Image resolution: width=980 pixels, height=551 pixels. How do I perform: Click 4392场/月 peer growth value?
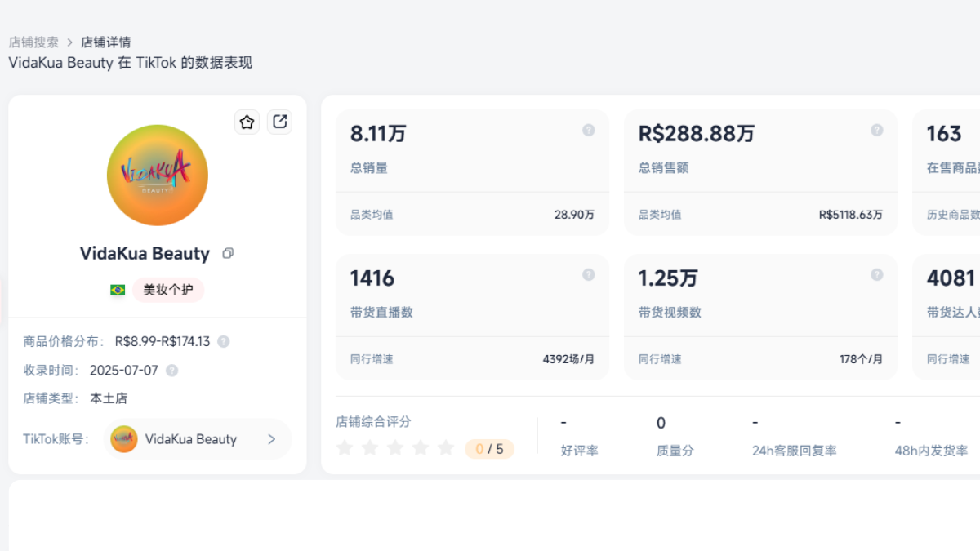pyautogui.click(x=568, y=359)
